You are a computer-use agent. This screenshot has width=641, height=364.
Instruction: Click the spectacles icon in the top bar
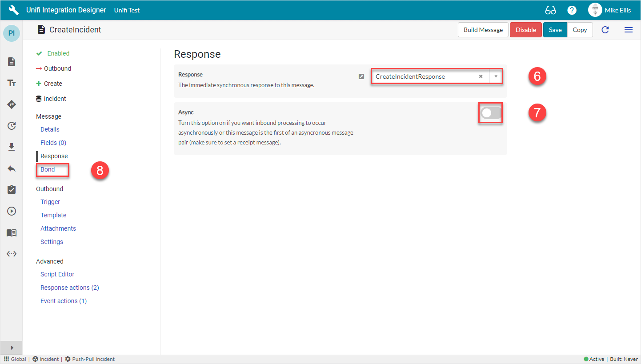point(550,9)
